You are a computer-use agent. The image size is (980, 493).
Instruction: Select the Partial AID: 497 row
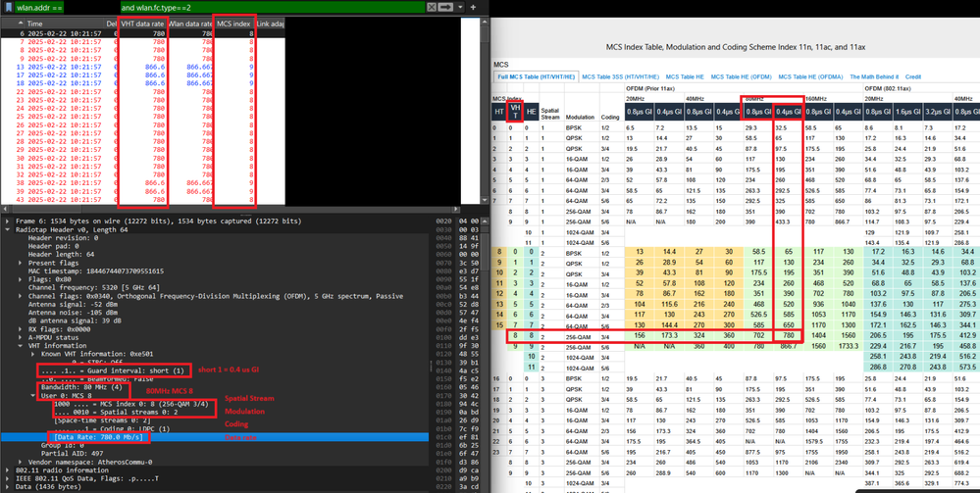215,453
